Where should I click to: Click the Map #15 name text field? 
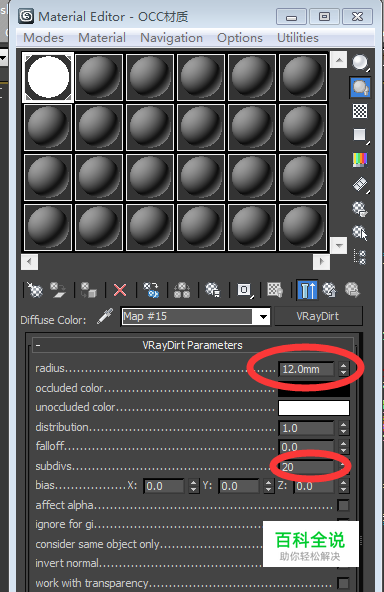pyautogui.click(x=188, y=316)
